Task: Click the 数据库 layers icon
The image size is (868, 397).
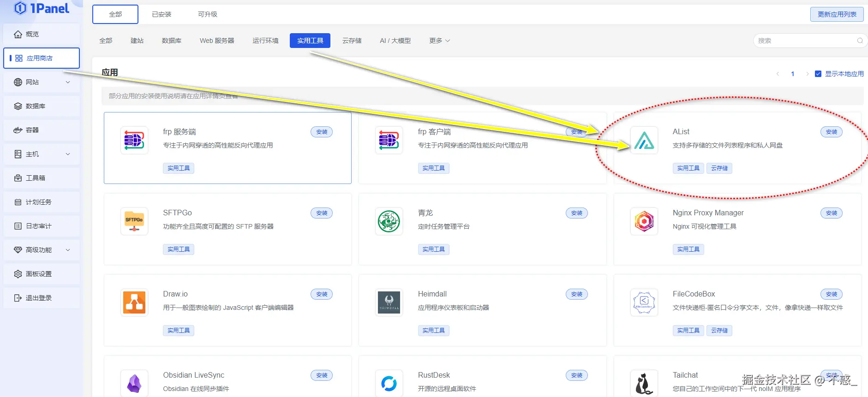Action: (x=18, y=106)
